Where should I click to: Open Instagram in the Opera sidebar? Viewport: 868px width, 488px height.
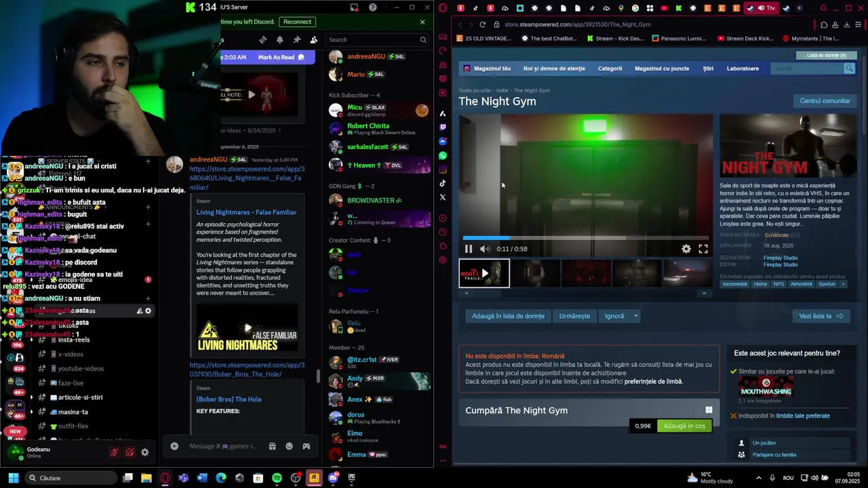[443, 169]
